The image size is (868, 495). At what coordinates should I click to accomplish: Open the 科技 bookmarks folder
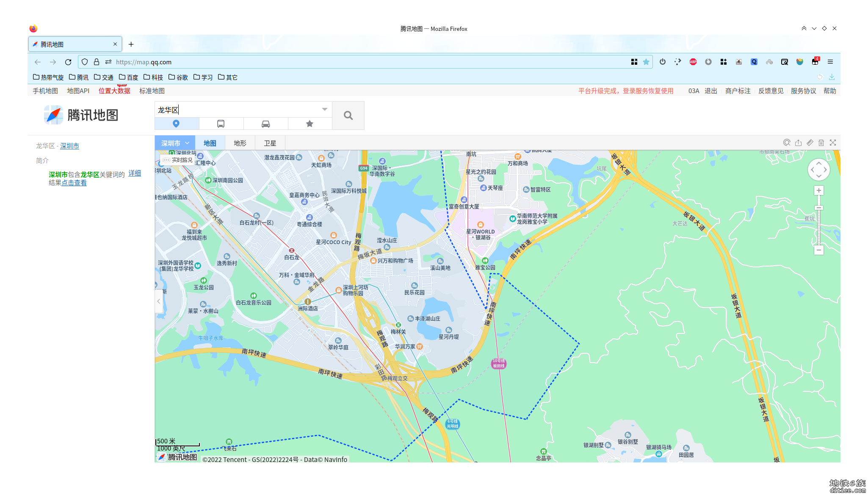click(x=153, y=77)
